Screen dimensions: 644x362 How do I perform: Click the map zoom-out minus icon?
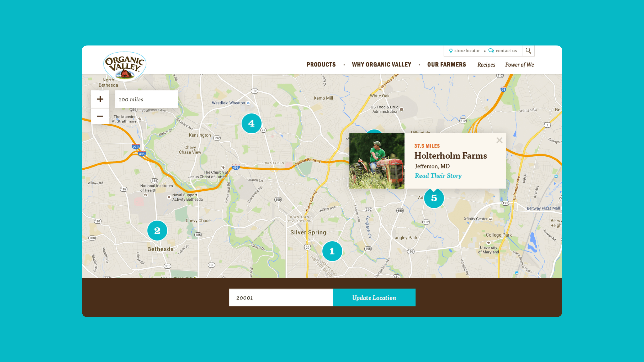100,116
